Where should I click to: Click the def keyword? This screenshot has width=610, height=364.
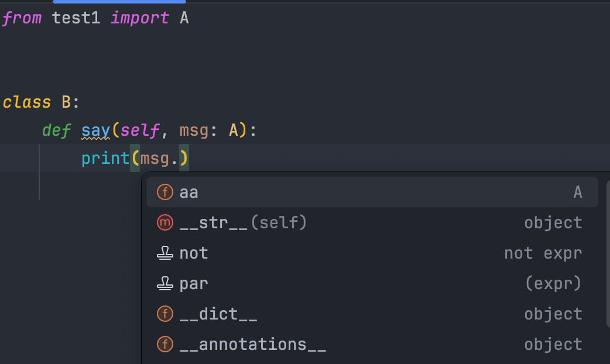(x=56, y=131)
